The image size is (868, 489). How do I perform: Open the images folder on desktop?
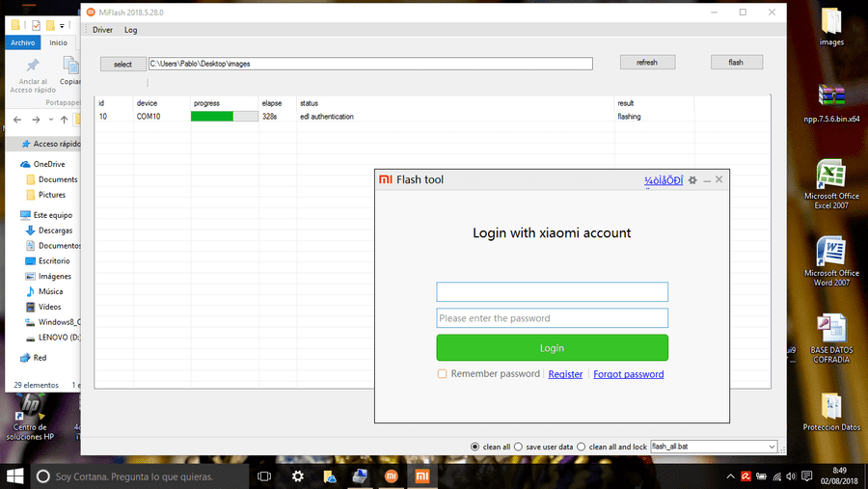[831, 27]
